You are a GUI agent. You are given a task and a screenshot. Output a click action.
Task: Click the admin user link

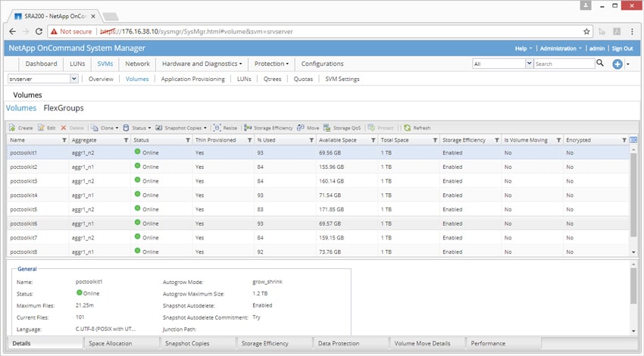pos(597,48)
